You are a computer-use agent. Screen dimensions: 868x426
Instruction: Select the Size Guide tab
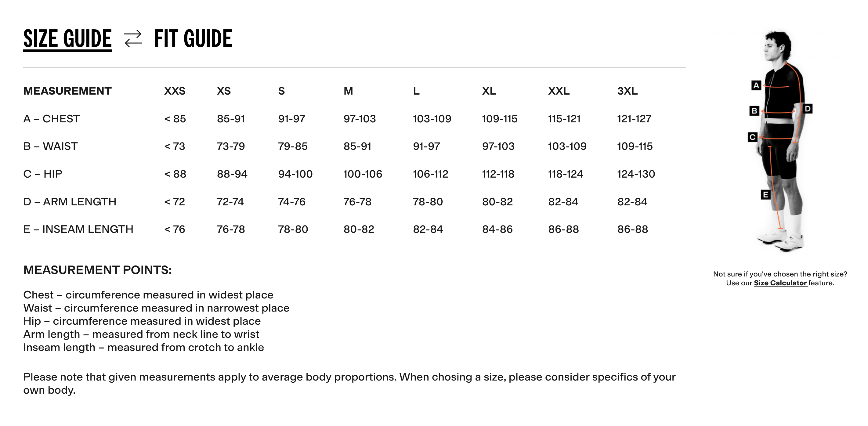point(67,39)
